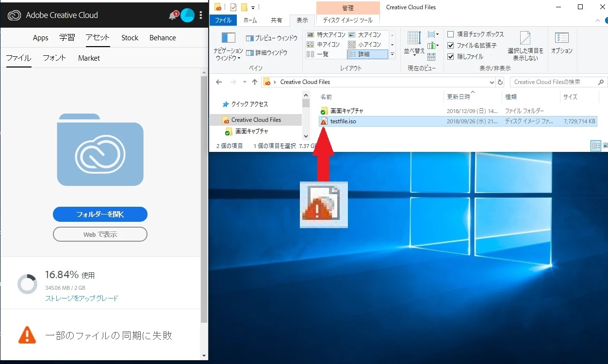Click the storage usage donut chart

tap(27, 284)
